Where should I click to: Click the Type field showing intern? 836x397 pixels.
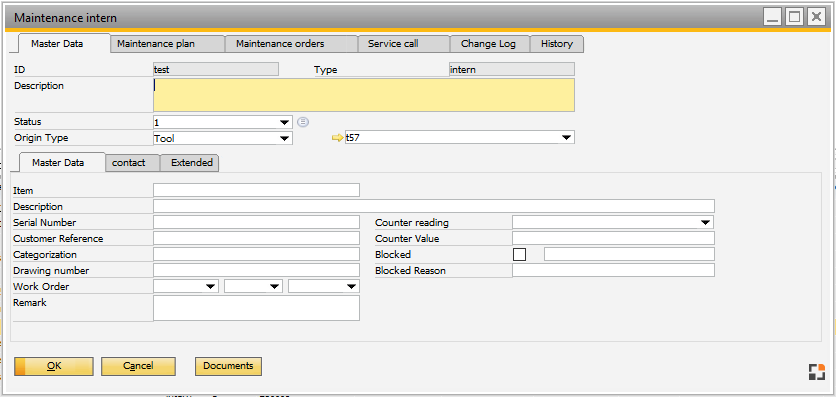[x=512, y=69]
